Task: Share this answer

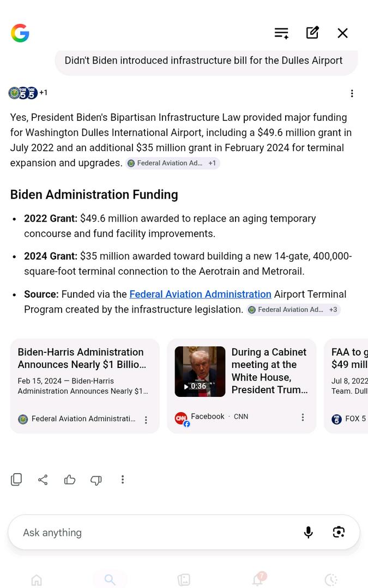Action: [x=43, y=480]
